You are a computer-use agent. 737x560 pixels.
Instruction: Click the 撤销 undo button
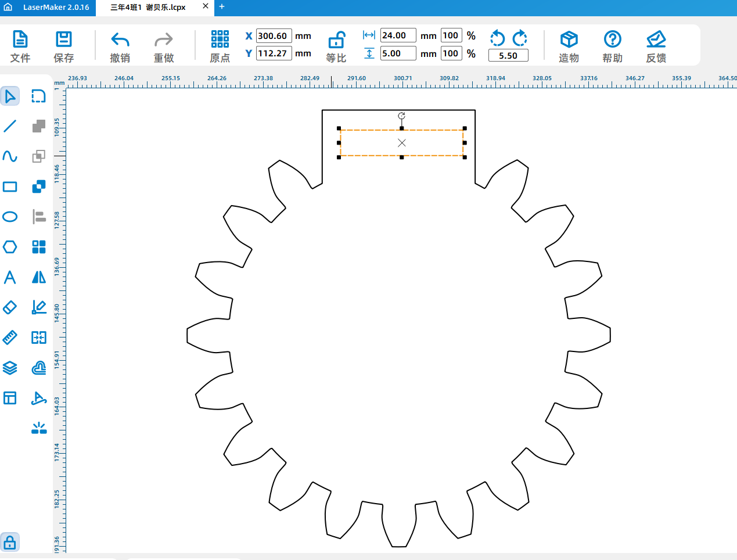pyautogui.click(x=120, y=46)
